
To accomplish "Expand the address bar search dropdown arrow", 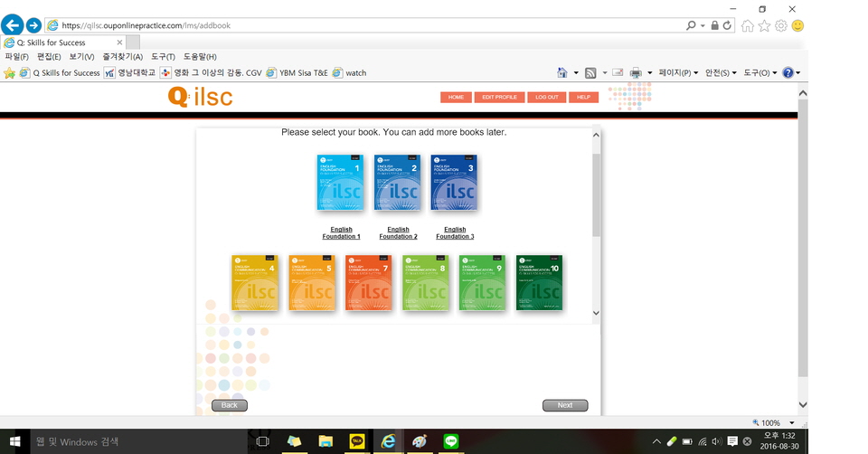I will point(703,25).
